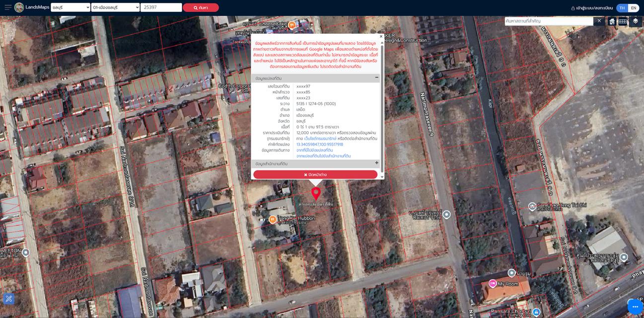Viewport: 644px width, 318px height.
Task: Open the blue accessibility tools icon bottom-left
Action: (x=8, y=299)
